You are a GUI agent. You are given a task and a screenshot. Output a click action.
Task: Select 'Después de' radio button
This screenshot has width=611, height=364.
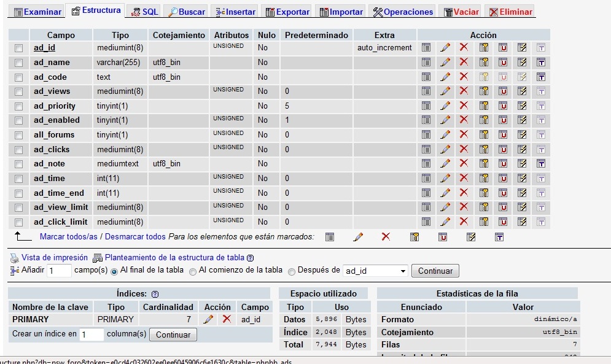click(x=292, y=272)
